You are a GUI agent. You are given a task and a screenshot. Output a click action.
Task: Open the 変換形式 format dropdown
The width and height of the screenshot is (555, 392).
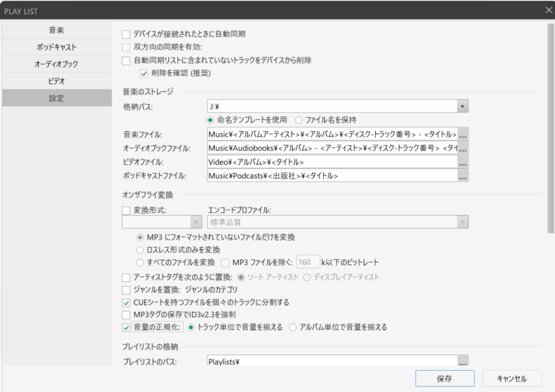(196, 222)
